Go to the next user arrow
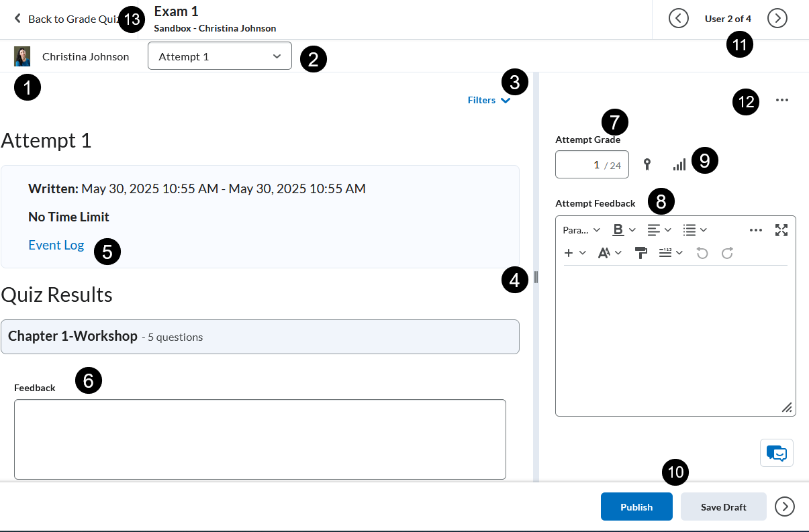The image size is (809, 532). pos(777,19)
